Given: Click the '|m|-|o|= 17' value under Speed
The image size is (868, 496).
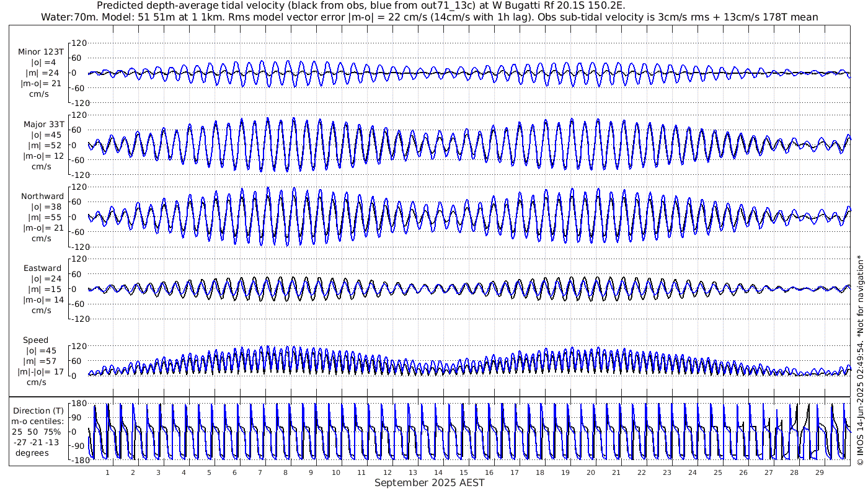Looking at the screenshot, I should (x=42, y=372).
